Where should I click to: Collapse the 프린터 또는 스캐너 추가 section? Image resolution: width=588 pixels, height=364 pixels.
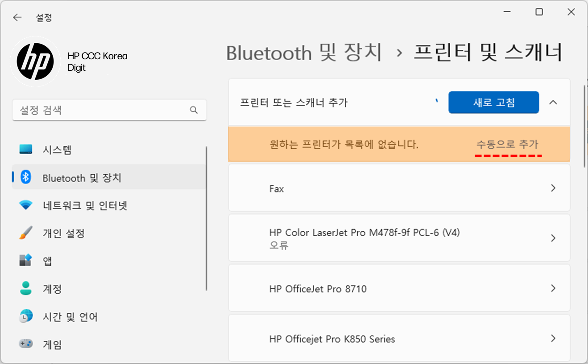click(553, 102)
